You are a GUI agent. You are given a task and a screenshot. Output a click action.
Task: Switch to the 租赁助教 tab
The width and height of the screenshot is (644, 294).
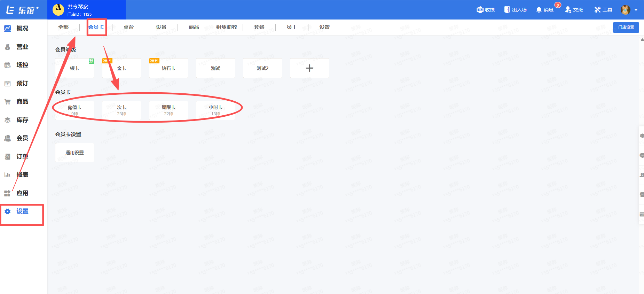tap(226, 27)
